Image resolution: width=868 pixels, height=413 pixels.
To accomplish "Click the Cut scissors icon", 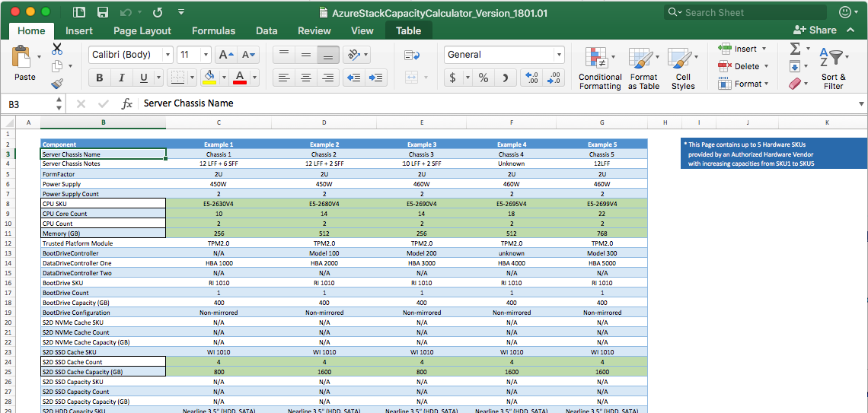I will (57, 49).
